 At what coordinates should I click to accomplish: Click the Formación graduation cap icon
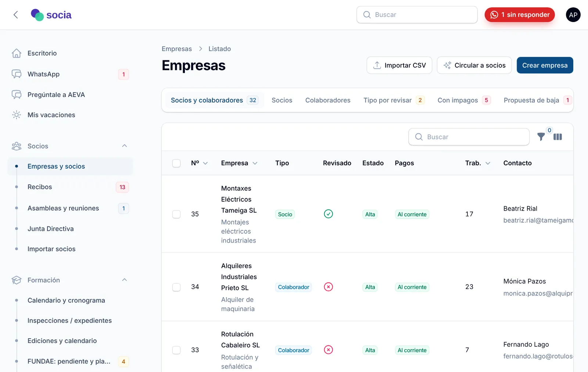pyautogui.click(x=17, y=280)
